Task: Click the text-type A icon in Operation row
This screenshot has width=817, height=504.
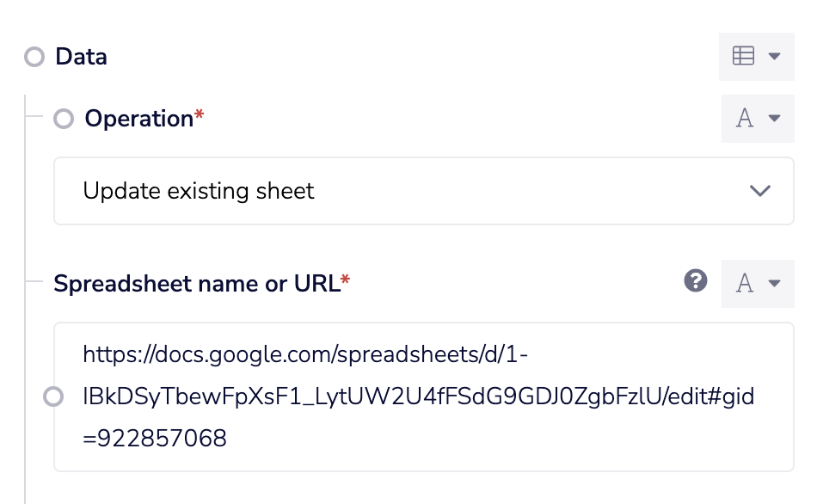Action: [x=745, y=119]
